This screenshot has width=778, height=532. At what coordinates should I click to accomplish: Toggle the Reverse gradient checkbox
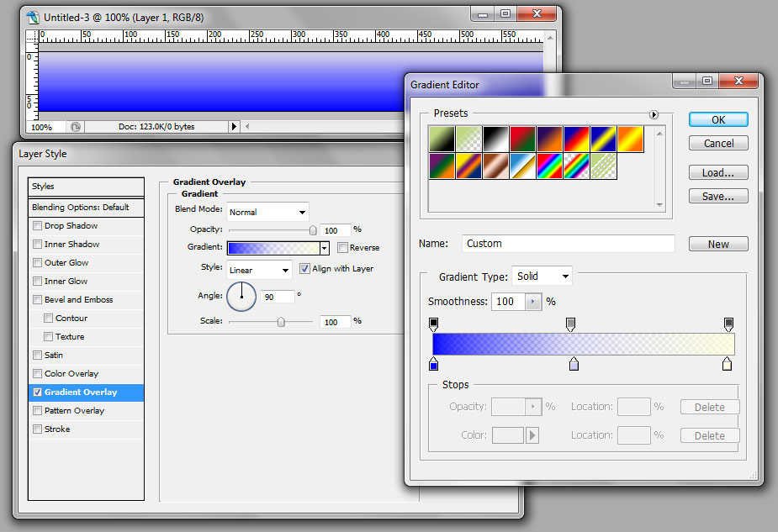[x=342, y=247]
